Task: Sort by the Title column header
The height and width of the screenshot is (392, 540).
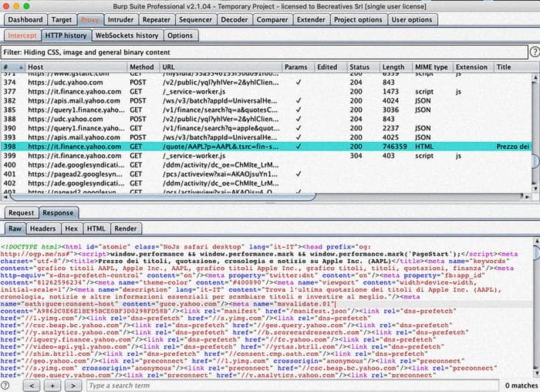Action: (513, 67)
